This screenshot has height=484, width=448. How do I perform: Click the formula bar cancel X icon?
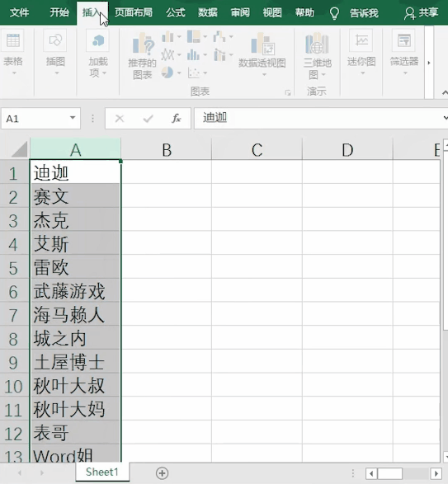(120, 118)
